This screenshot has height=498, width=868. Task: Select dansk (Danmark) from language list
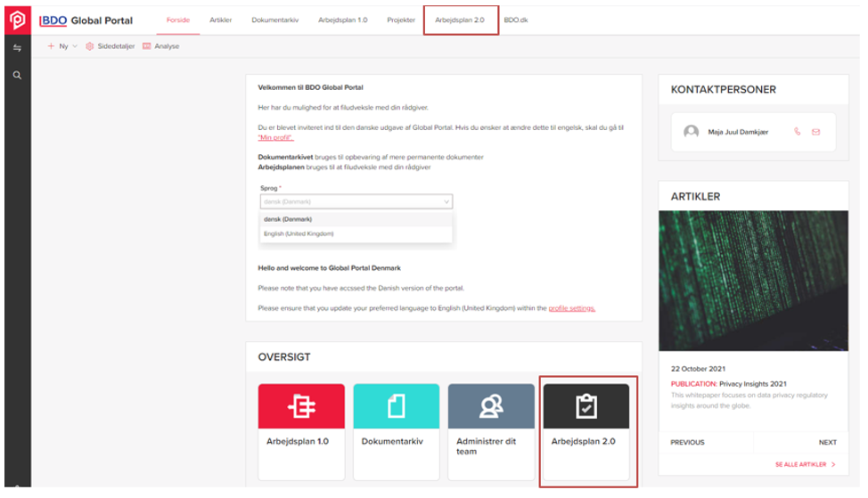[x=356, y=219]
